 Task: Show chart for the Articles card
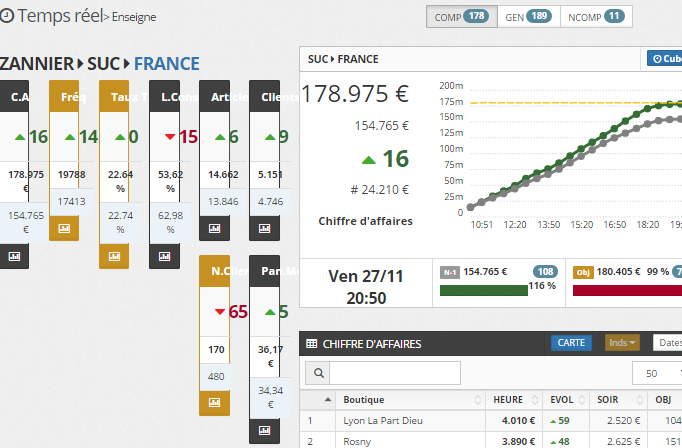(215, 229)
